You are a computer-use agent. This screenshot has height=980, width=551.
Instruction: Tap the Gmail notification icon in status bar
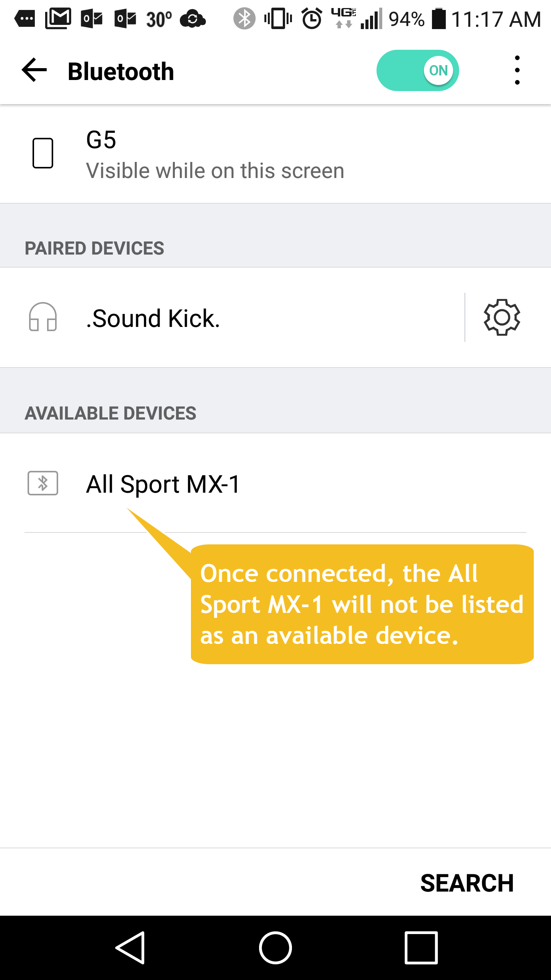(58, 18)
